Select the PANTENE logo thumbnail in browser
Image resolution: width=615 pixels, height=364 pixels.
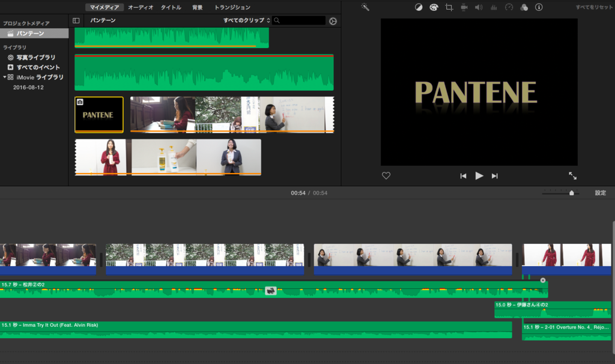pyautogui.click(x=99, y=115)
